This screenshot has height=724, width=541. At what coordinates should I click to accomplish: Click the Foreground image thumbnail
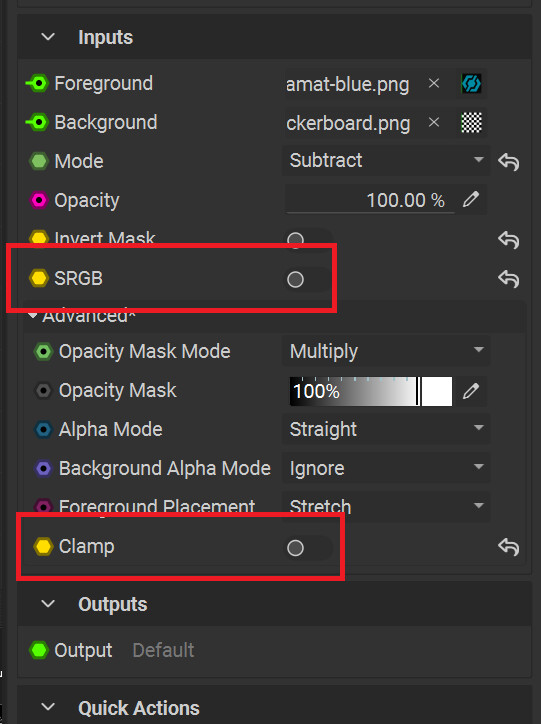tap(471, 84)
